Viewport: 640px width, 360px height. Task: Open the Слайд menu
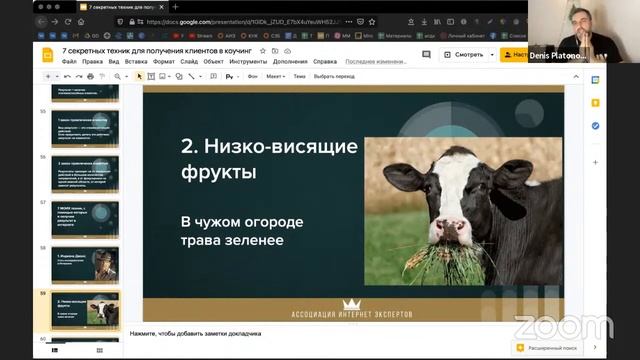pyautogui.click(x=189, y=62)
